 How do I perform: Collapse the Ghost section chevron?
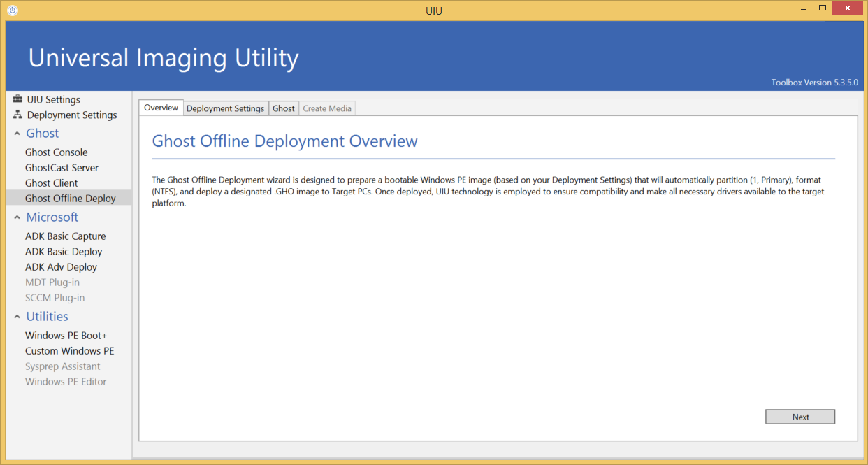[17, 134]
